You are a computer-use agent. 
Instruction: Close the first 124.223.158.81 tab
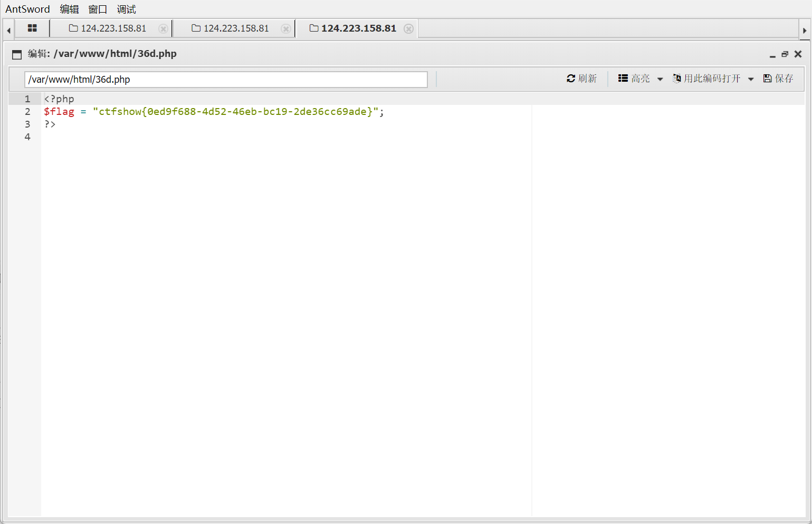[163, 29]
